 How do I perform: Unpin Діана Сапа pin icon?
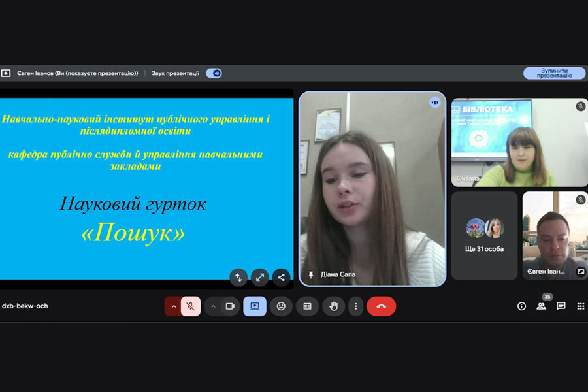[310, 274]
